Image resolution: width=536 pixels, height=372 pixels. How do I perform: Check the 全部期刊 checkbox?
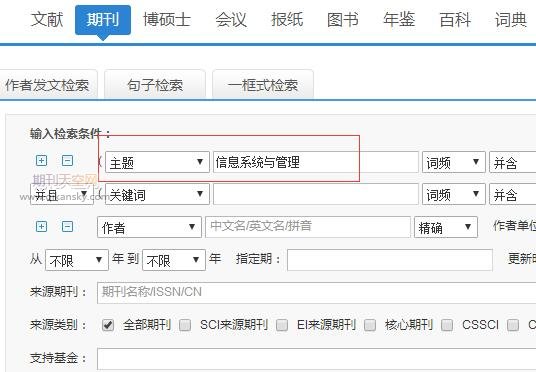click(x=108, y=325)
